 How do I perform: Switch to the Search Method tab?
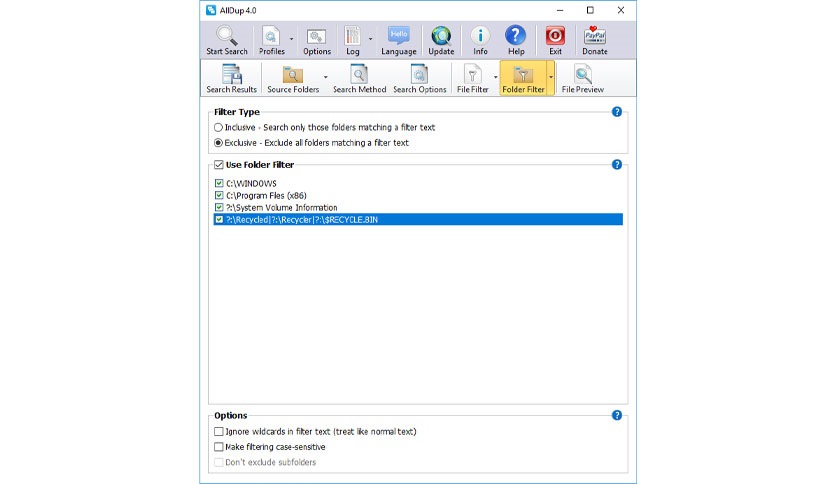pos(359,78)
